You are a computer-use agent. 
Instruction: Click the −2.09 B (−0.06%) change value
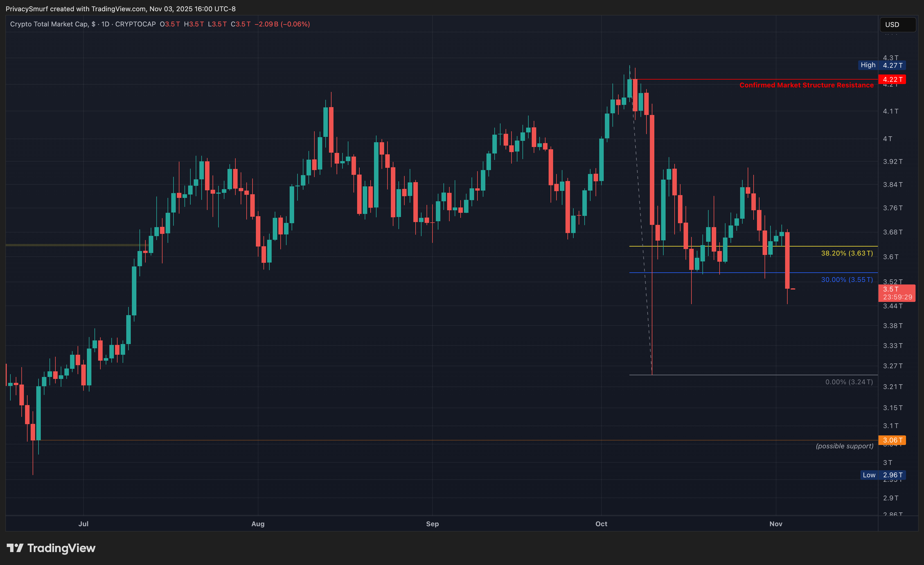point(282,24)
